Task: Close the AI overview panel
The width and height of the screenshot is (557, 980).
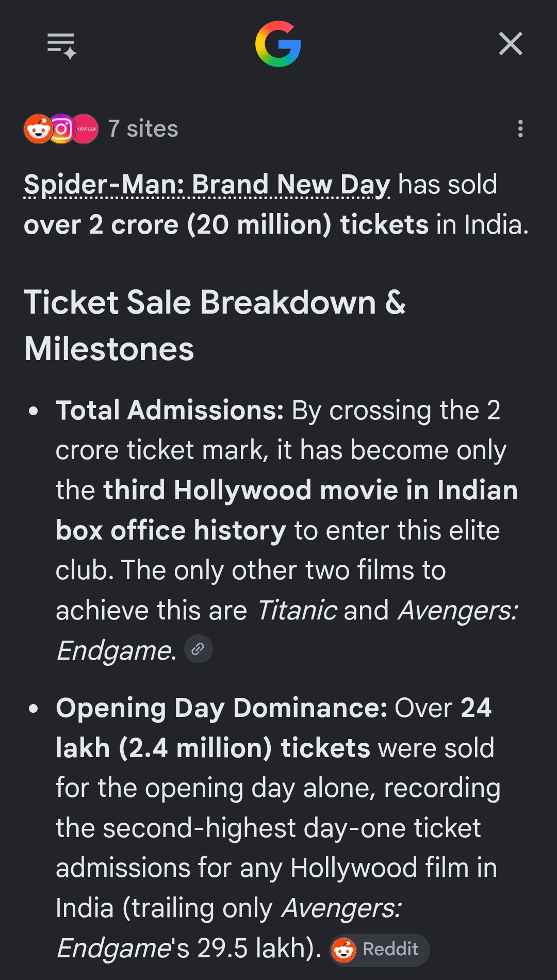Action: click(511, 43)
